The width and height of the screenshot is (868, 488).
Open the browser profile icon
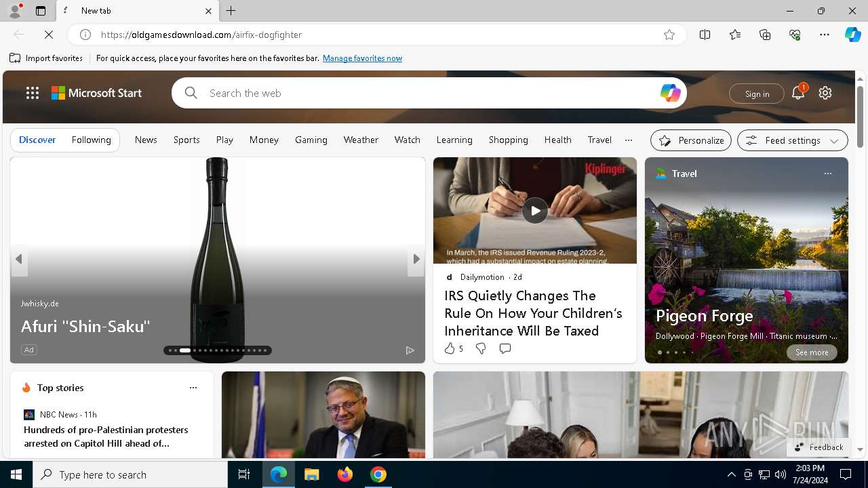15,11
